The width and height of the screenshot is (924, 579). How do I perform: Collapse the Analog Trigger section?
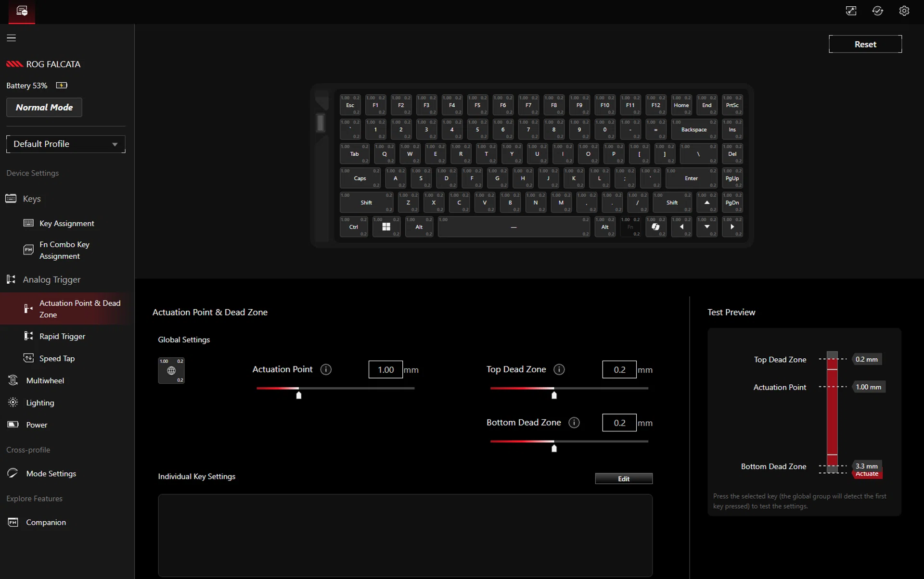(x=51, y=279)
